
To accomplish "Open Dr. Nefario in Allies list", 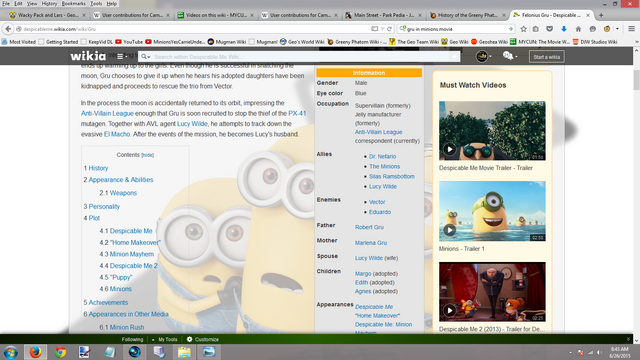I will (x=382, y=156).
